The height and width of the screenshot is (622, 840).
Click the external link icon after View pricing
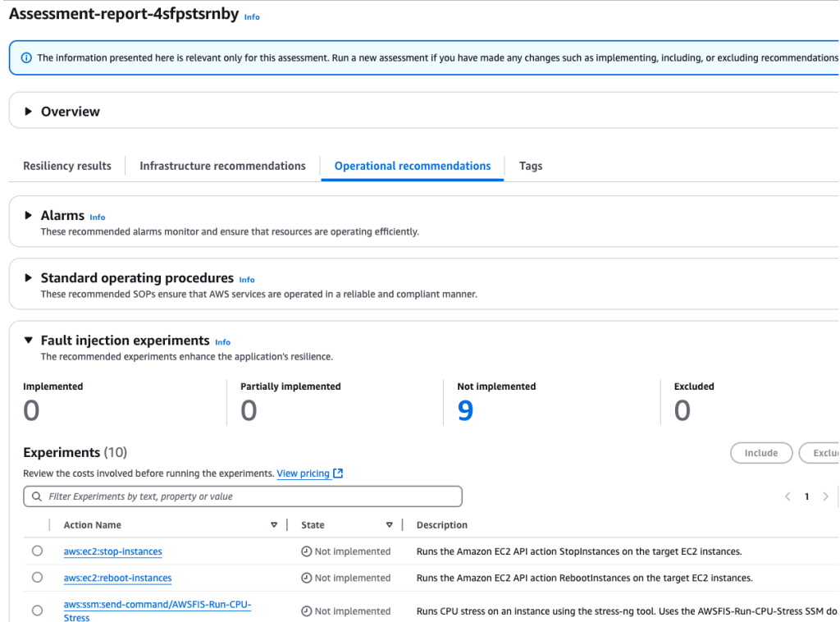[x=338, y=473]
